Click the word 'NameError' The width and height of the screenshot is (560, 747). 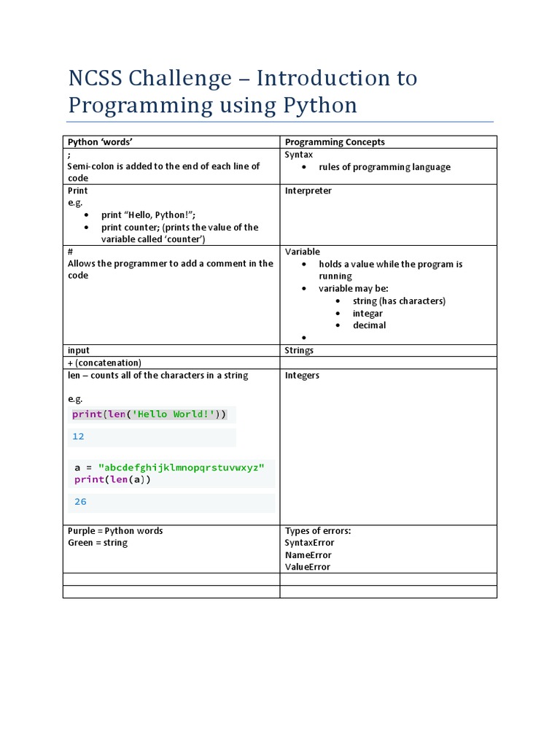(x=308, y=555)
